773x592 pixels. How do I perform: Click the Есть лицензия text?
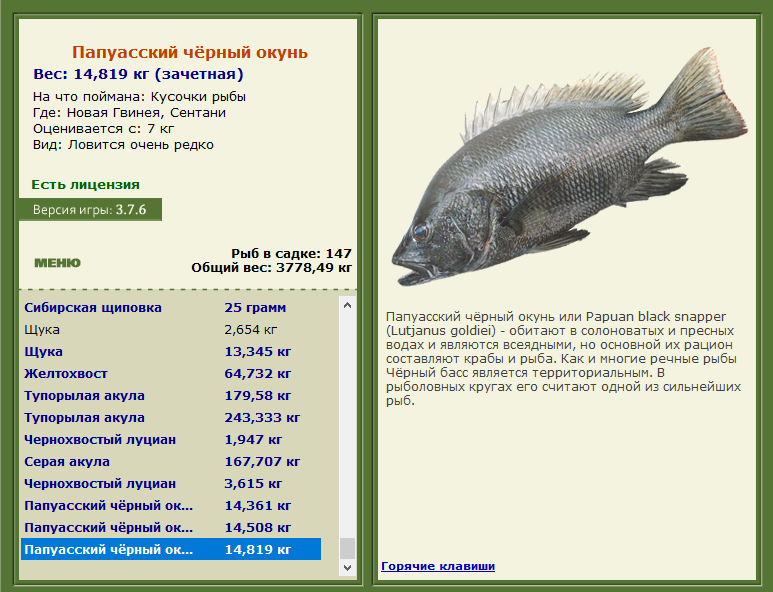tap(85, 185)
